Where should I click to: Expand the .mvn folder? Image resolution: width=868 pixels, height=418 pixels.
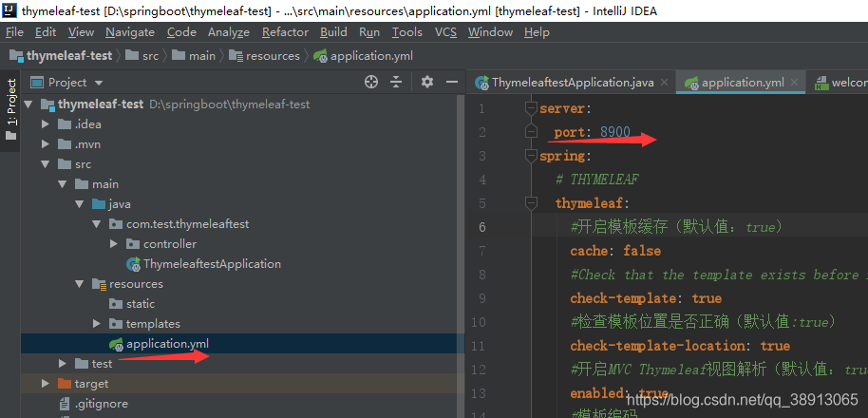point(46,144)
